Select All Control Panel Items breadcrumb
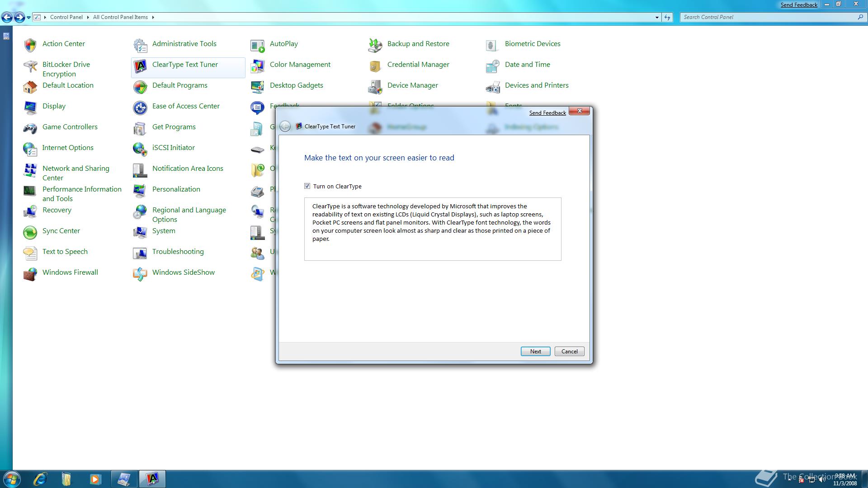The image size is (868, 488). (x=120, y=17)
